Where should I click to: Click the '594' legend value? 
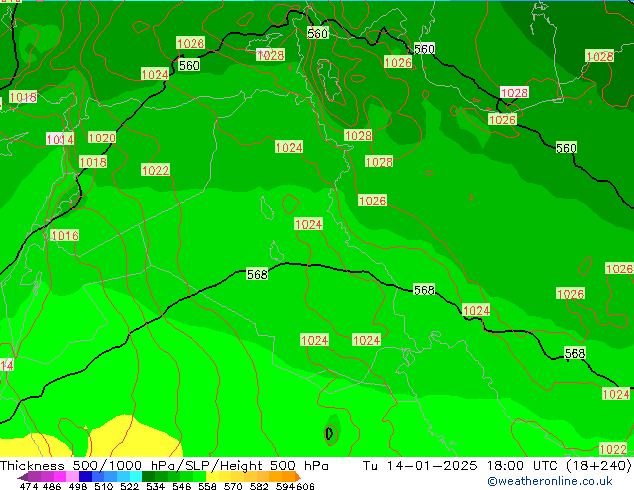point(285,486)
